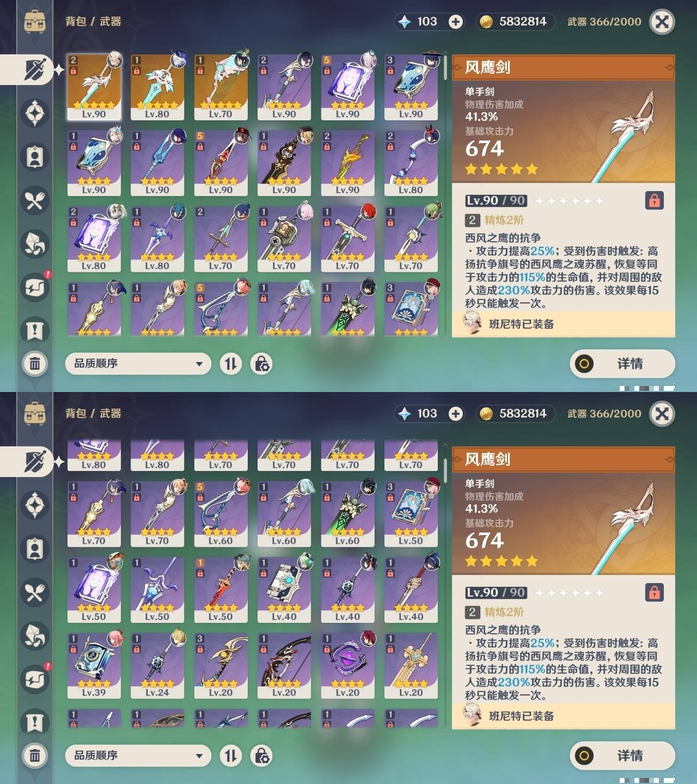The width and height of the screenshot is (697, 784).
Task: Expand 品质顺序 sort dropdown in lower inventory
Action: coord(138,756)
